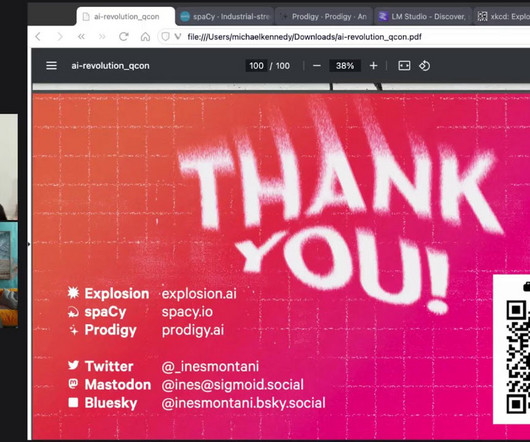The image size is (530, 442).
Task: Rotate the PDF counterclockwise
Action: (x=425, y=66)
